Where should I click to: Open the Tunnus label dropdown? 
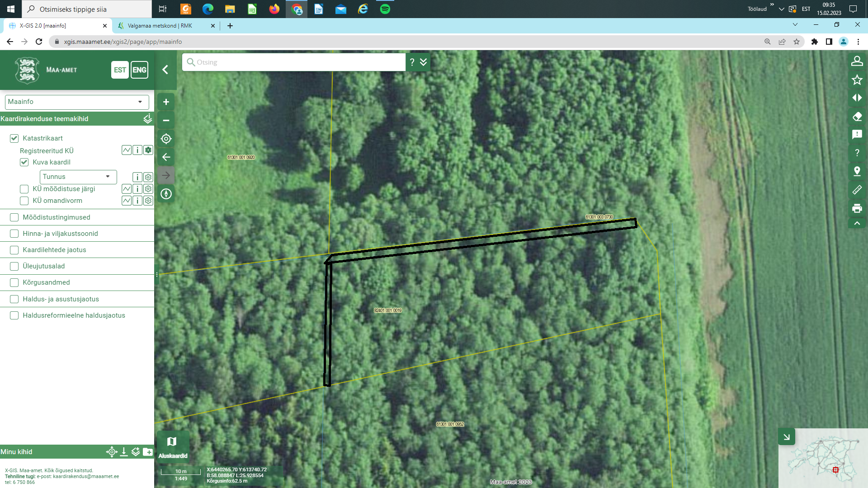[x=78, y=177]
